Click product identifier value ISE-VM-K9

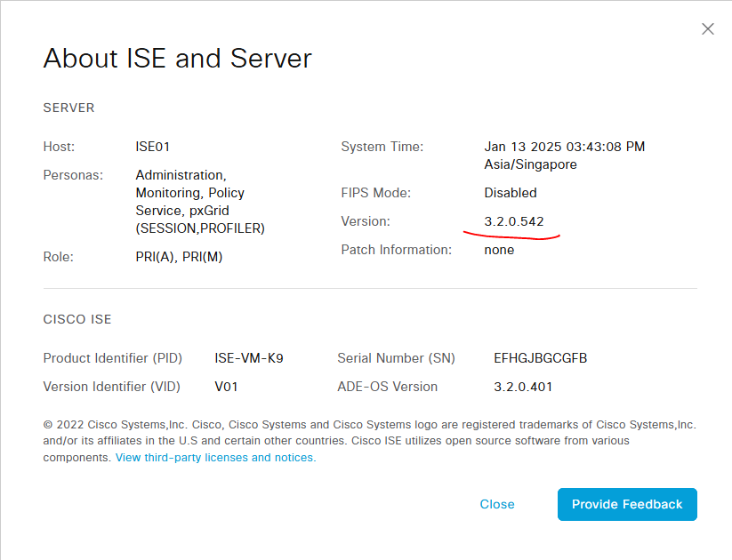249,358
